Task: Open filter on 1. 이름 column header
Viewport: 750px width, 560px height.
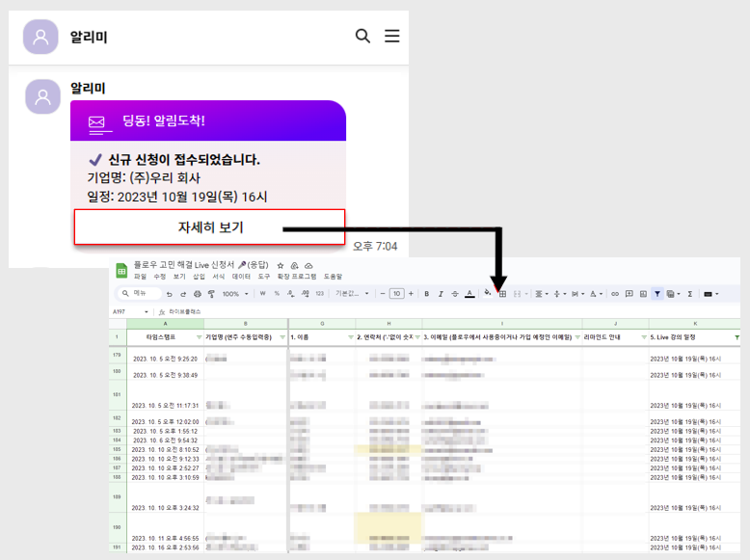Action: coord(351,337)
